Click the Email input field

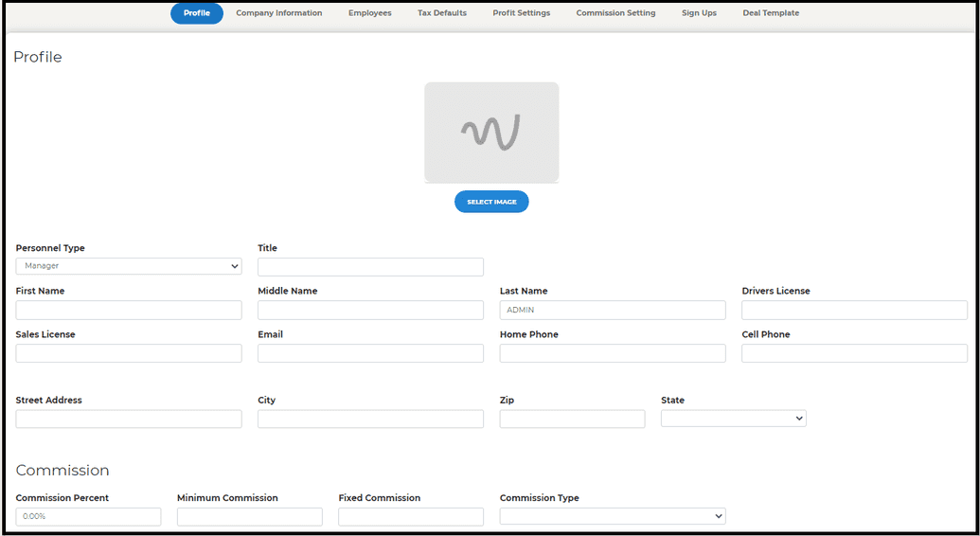coord(370,352)
